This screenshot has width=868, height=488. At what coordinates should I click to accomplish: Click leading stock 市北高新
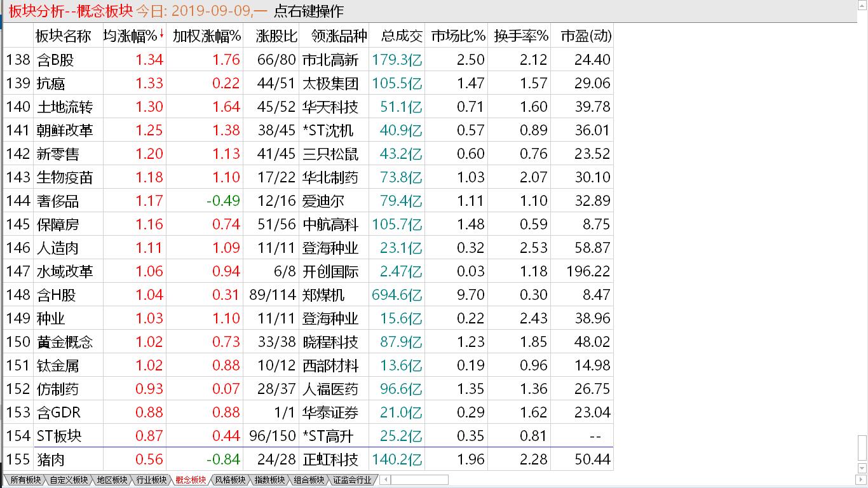click(x=330, y=60)
